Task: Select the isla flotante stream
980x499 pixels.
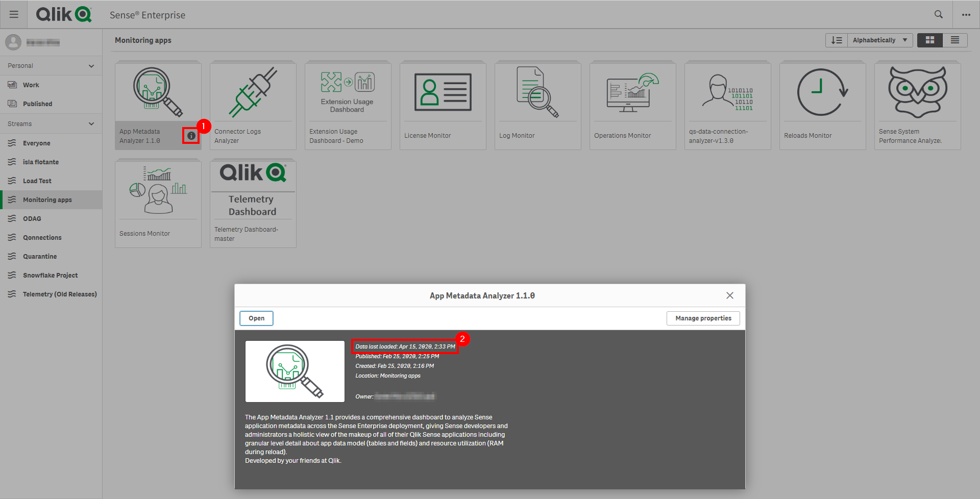Action: [x=51, y=162]
